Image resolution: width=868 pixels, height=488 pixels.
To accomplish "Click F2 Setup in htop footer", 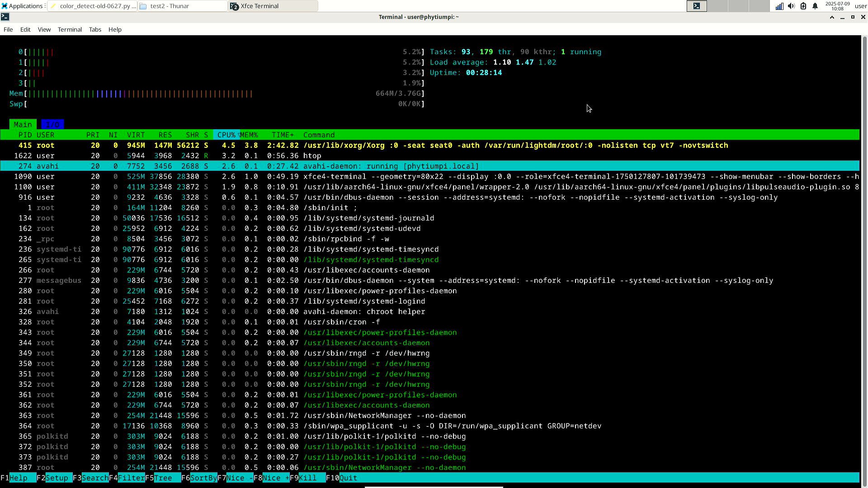I will tap(54, 478).
